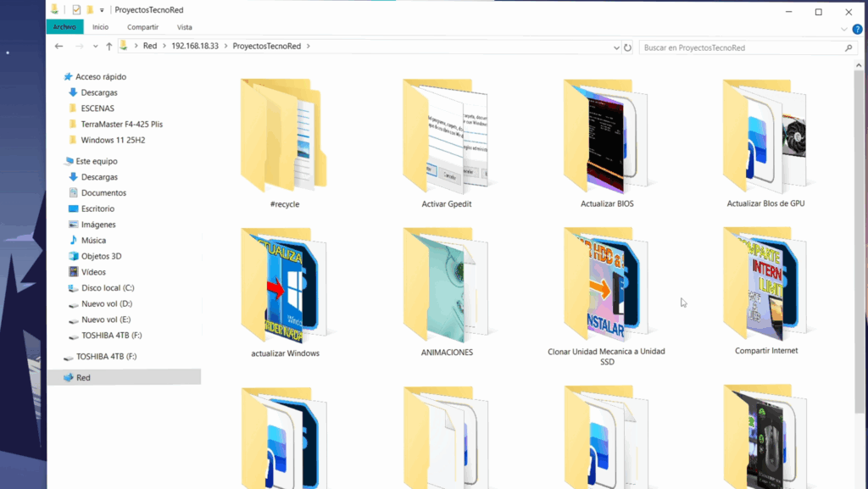Click the search magnifier icon
The image size is (868, 489).
(849, 47)
